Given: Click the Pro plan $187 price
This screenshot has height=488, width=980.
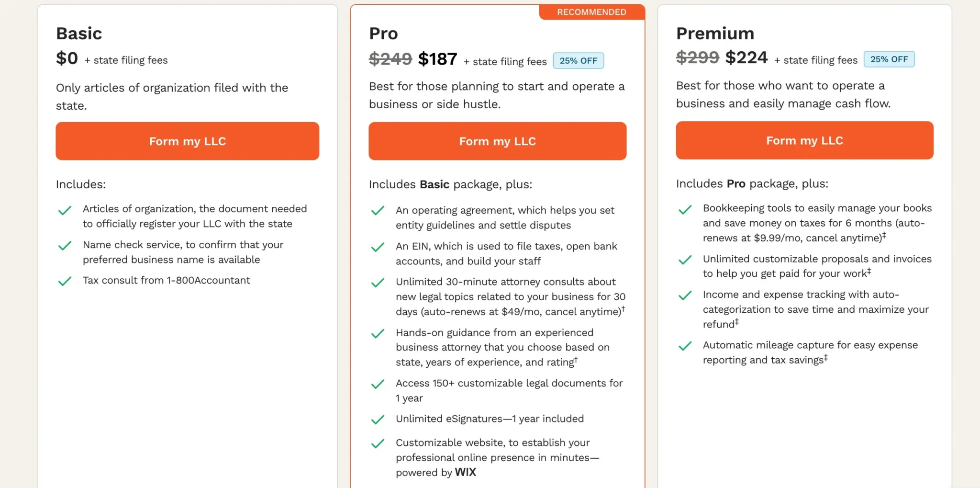Looking at the screenshot, I should click(437, 59).
